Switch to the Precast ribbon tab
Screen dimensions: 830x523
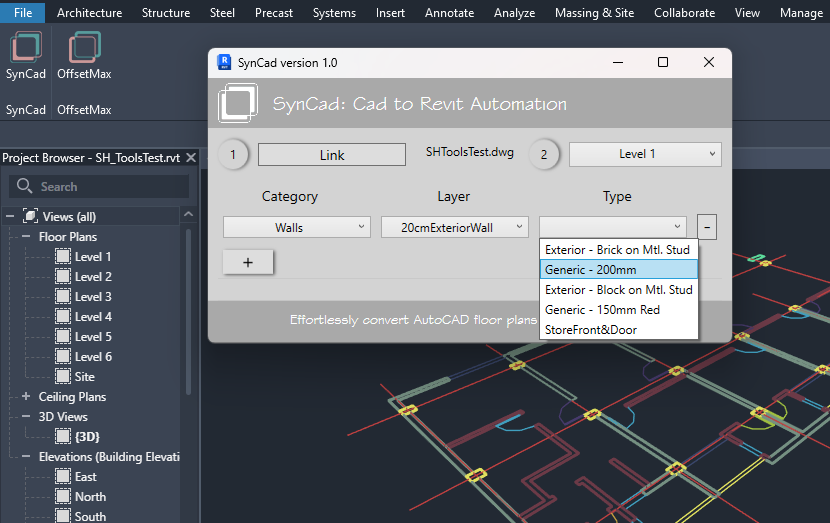[274, 13]
